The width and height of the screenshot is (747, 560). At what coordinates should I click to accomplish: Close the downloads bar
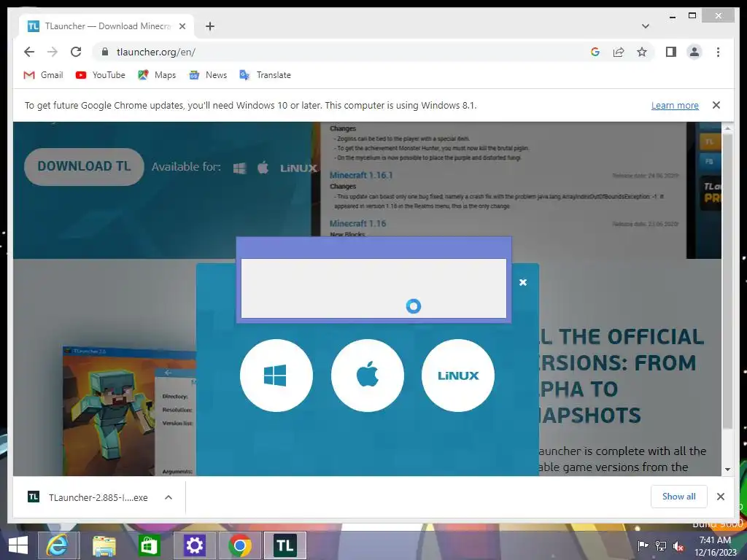point(720,497)
